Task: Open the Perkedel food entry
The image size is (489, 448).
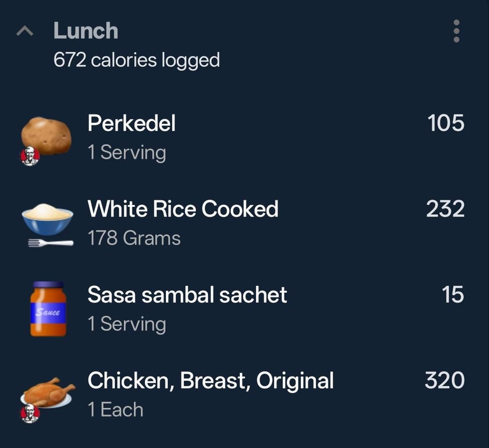Action: tap(131, 123)
